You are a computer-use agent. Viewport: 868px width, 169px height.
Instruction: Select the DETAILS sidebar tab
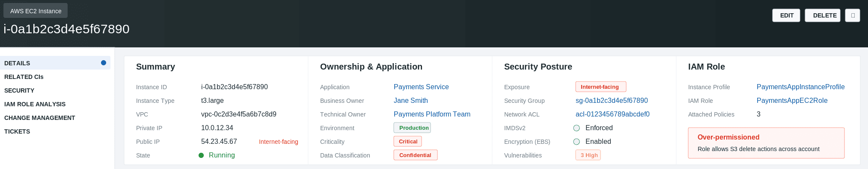pyautogui.click(x=55, y=63)
